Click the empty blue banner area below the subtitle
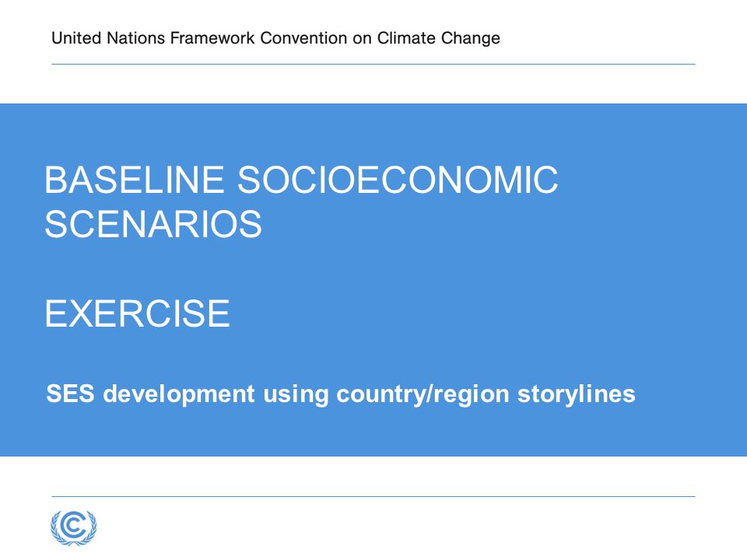The image size is (747, 560). click(373, 432)
